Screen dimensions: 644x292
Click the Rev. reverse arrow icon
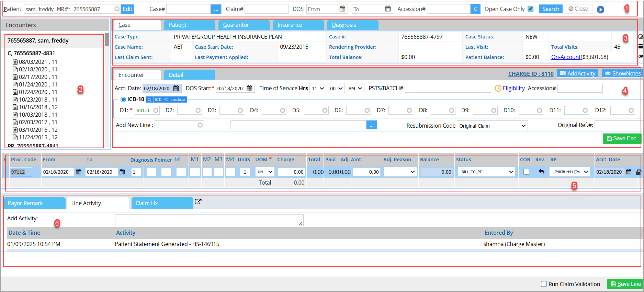coord(542,172)
